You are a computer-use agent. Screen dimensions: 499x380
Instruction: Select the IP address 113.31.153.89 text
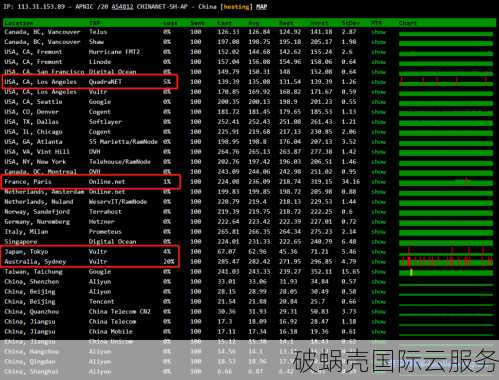pyautogui.click(x=41, y=7)
